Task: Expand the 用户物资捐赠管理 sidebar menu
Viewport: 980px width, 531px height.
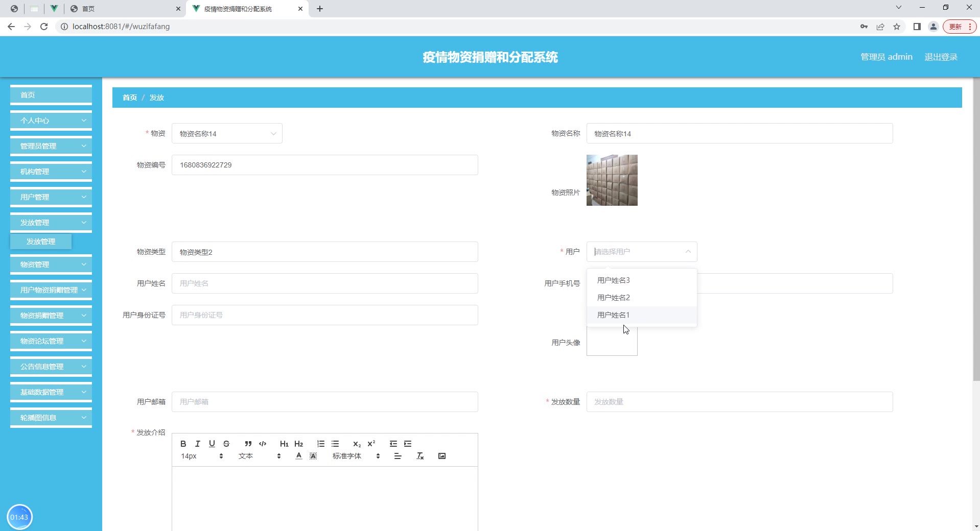Action: pos(51,290)
